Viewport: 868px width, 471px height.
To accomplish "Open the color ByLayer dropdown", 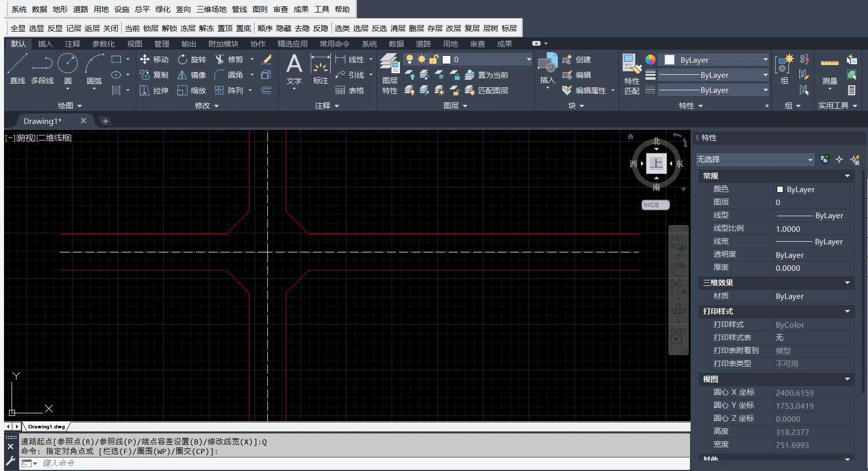I will pyautogui.click(x=765, y=60).
